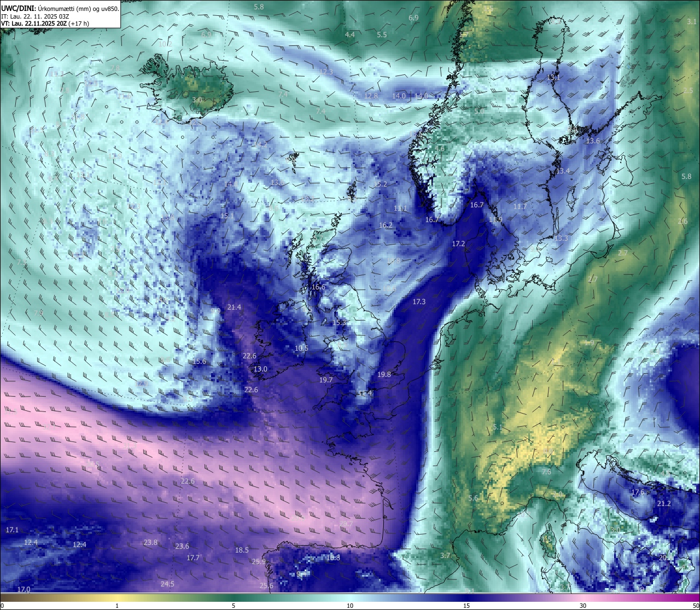The height and width of the screenshot is (610, 700).
Task: Click the 16.2 value label
Action: 386,225
